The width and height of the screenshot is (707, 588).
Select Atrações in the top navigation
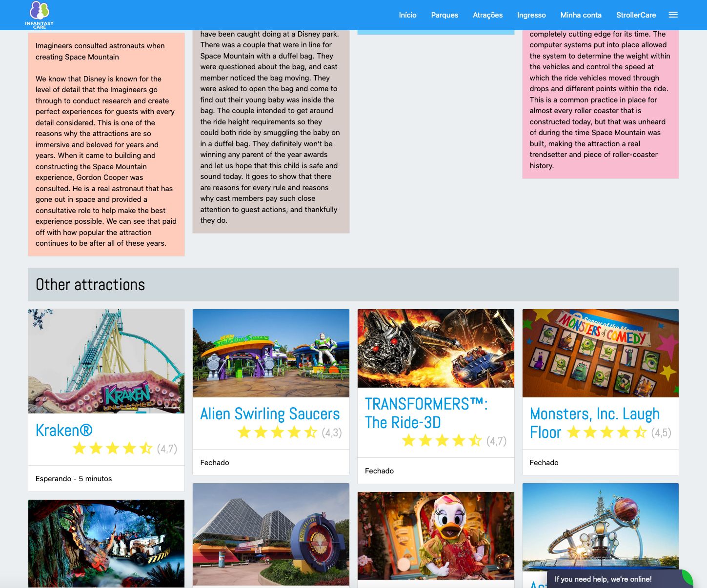pos(487,15)
